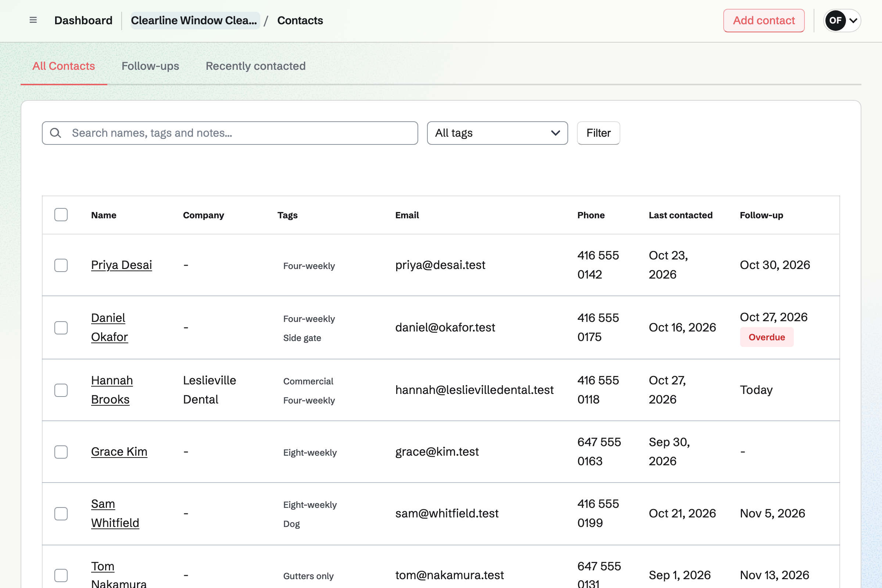Check the Sam Whitfield row checkbox

pos(61,513)
